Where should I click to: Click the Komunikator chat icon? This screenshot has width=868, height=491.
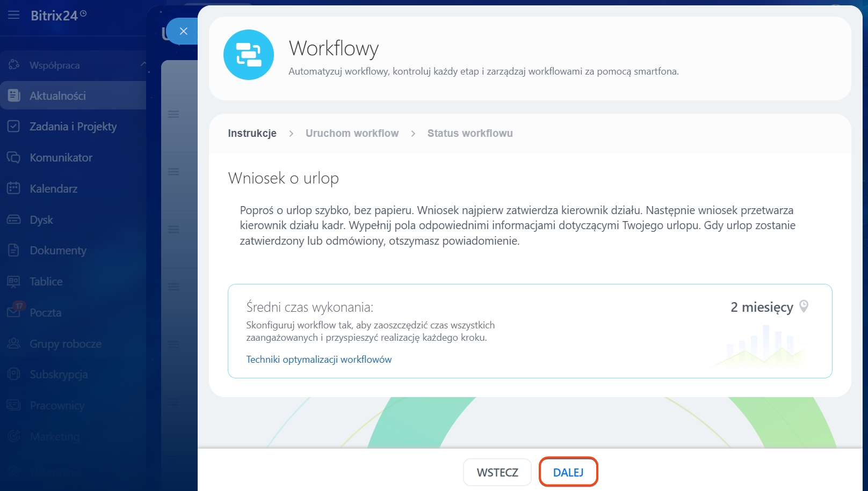(13, 157)
